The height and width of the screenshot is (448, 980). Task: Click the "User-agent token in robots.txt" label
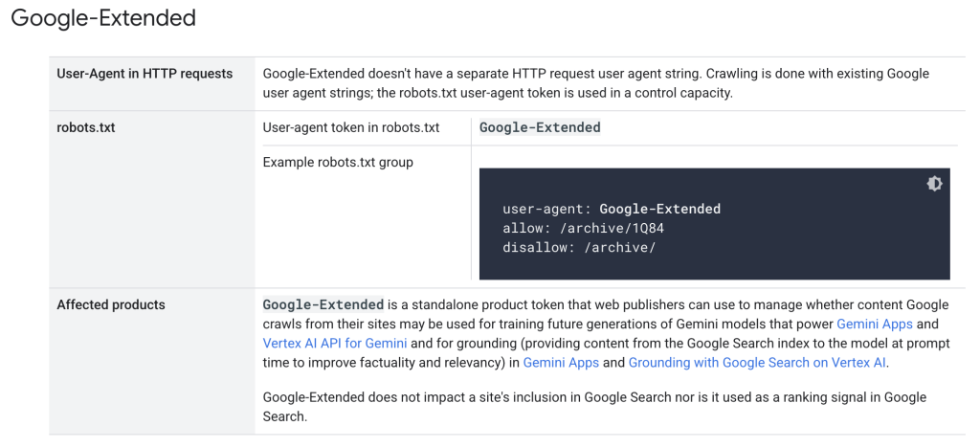tap(351, 127)
